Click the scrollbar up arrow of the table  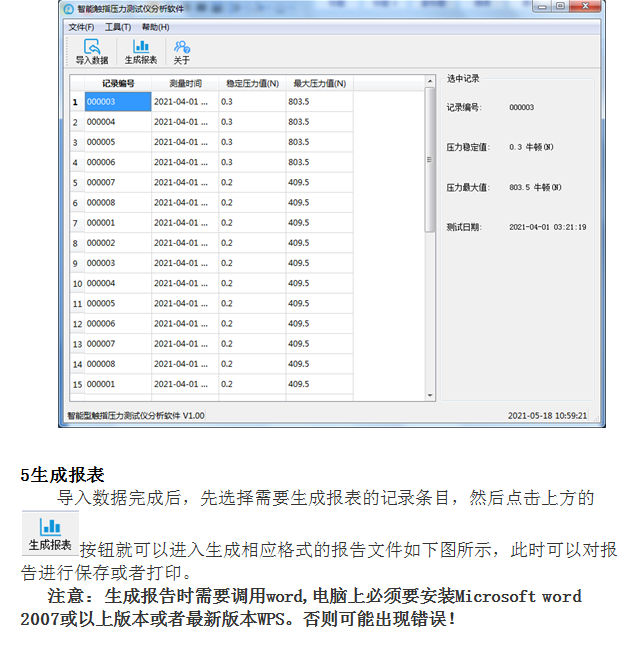[430, 80]
